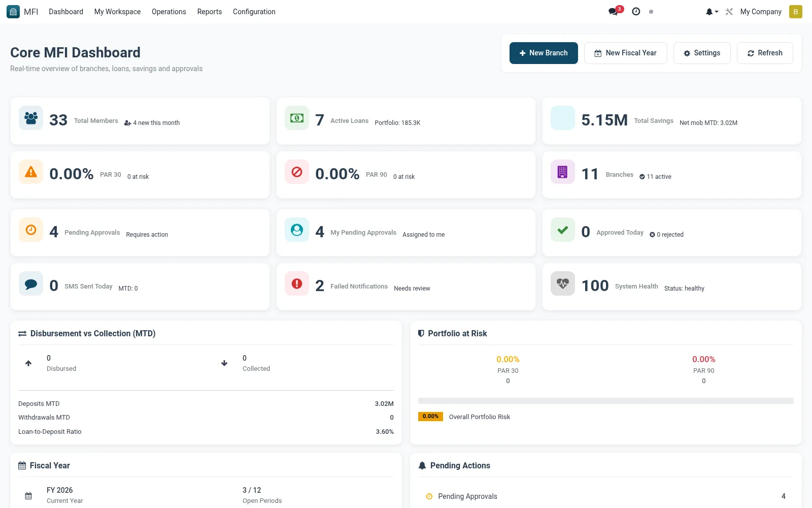
Task: Click the 5.15M Total Savings value
Action: pyautogui.click(x=604, y=120)
